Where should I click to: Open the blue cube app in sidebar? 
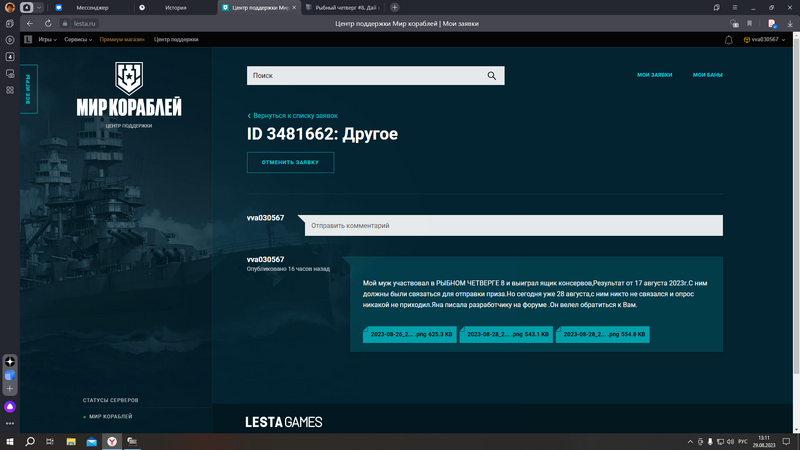10,376
